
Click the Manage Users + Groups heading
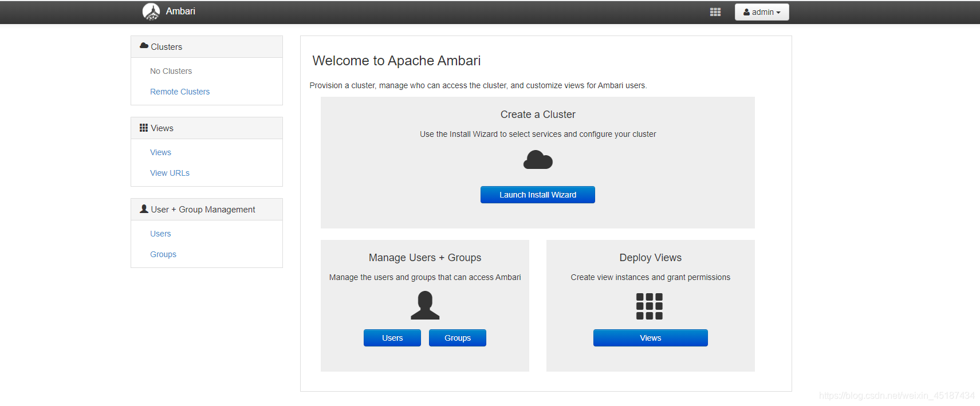pyautogui.click(x=425, y=258)
